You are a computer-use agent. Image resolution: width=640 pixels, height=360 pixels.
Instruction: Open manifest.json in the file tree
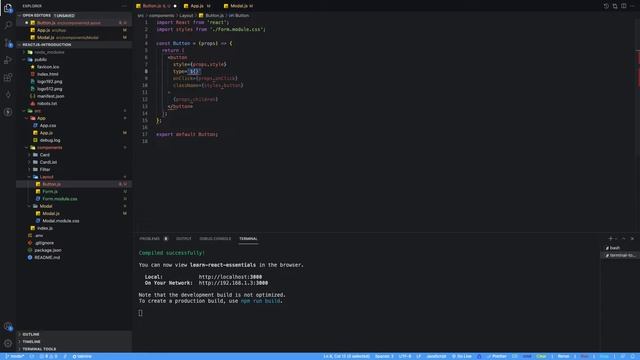(50, 96)
